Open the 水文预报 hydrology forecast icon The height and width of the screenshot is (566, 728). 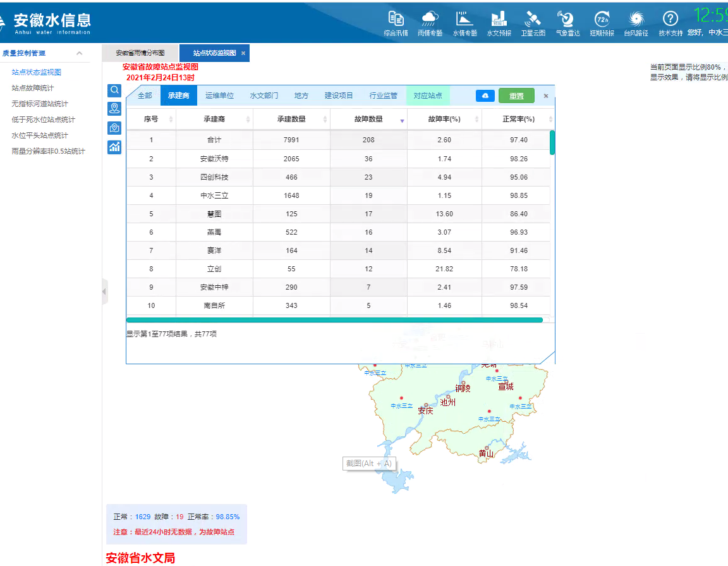coord(499,19)
